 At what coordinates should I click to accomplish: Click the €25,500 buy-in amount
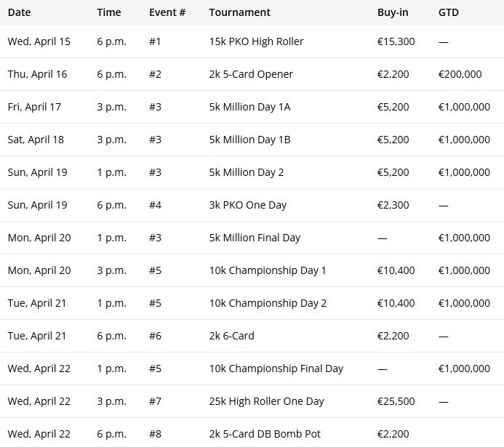click(396, 401)
